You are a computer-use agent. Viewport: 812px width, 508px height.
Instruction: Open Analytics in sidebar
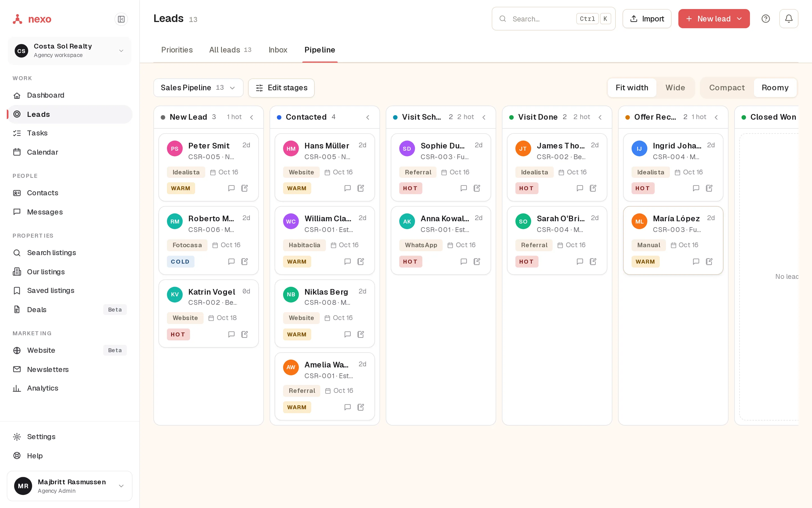(69, 388)
